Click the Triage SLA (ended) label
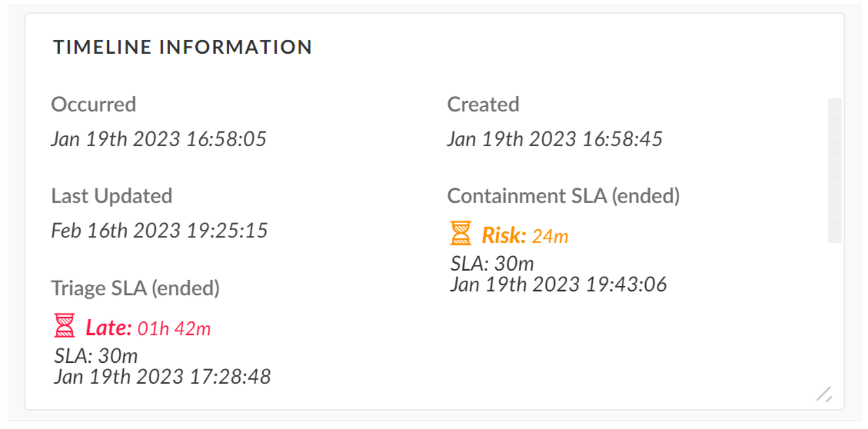Image resolution: width=868 pixels, height=429 pixels. tap(135, 288)
